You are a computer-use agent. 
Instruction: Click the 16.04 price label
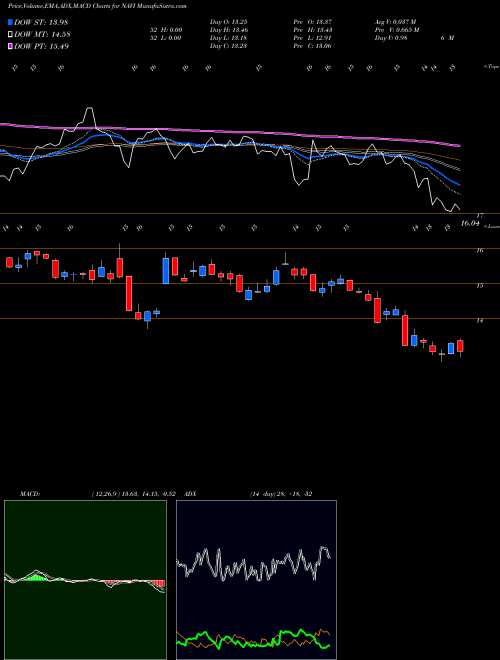click(470, 224)
